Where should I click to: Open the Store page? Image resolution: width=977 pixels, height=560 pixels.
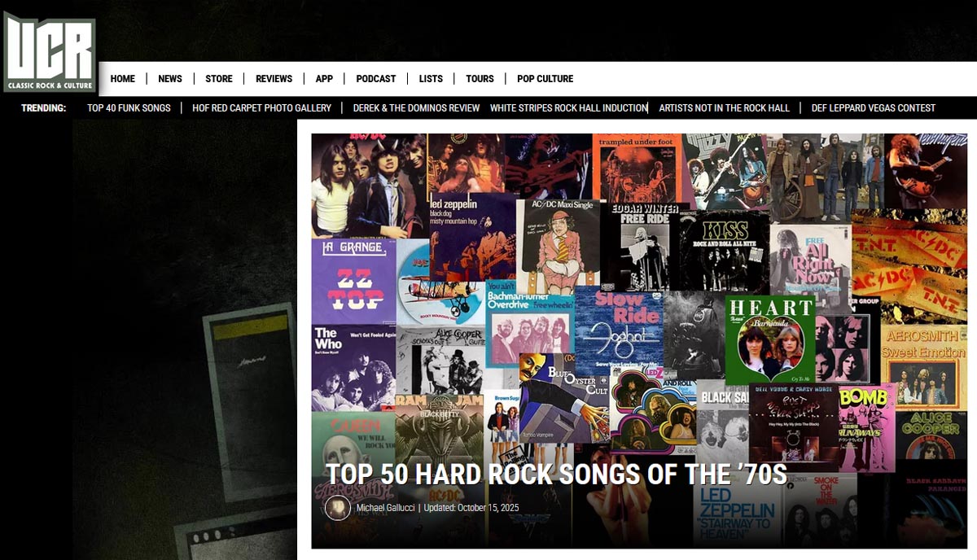tap(219, 79)
